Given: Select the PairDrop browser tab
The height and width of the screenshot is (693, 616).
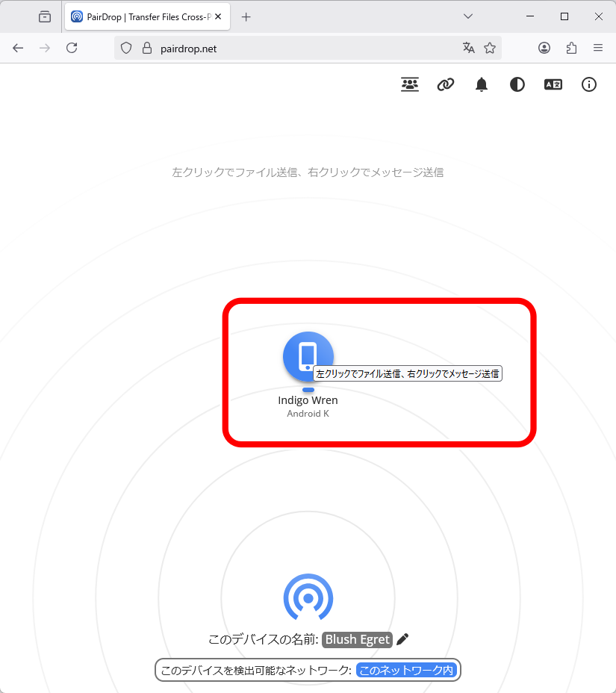Looking at the screenshot, I should coord(147,16).
